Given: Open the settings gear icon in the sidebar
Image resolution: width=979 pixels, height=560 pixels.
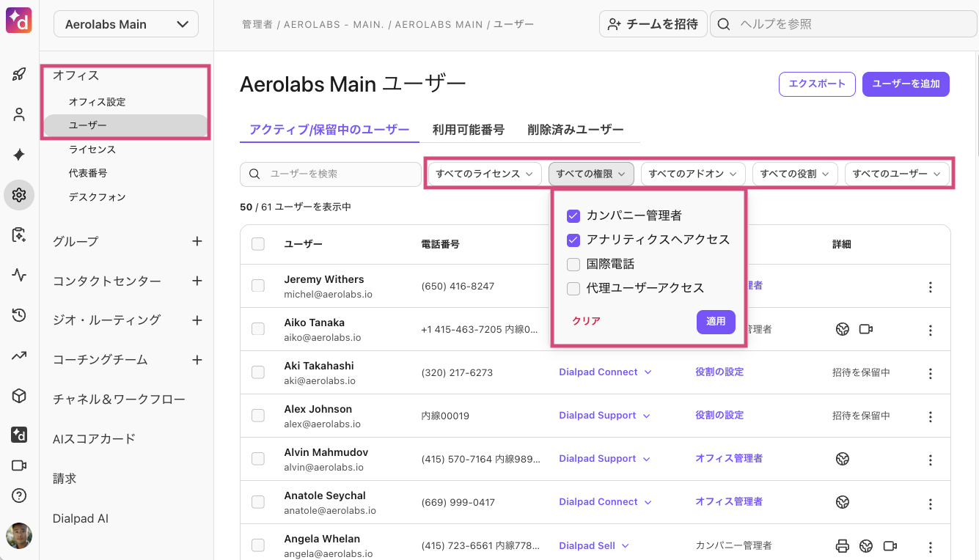Looking at the screenshot, I should pos(19,195).
